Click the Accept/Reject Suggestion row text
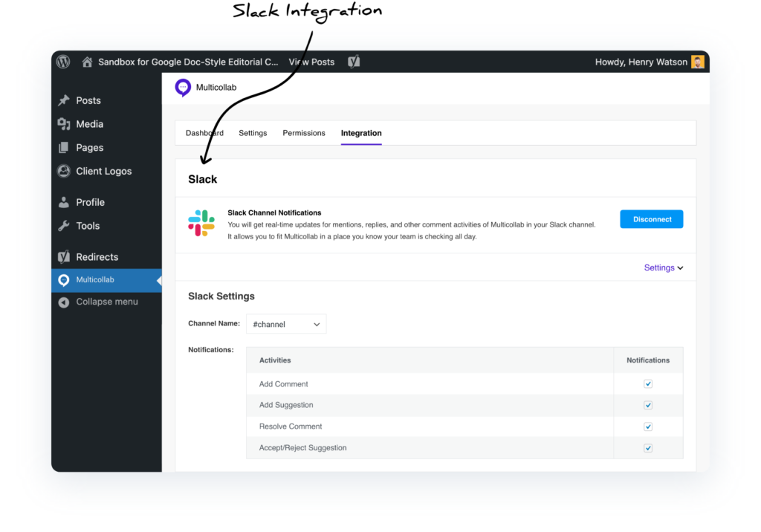Viewport: 761px width, 532px height. (x=303, y=447)
